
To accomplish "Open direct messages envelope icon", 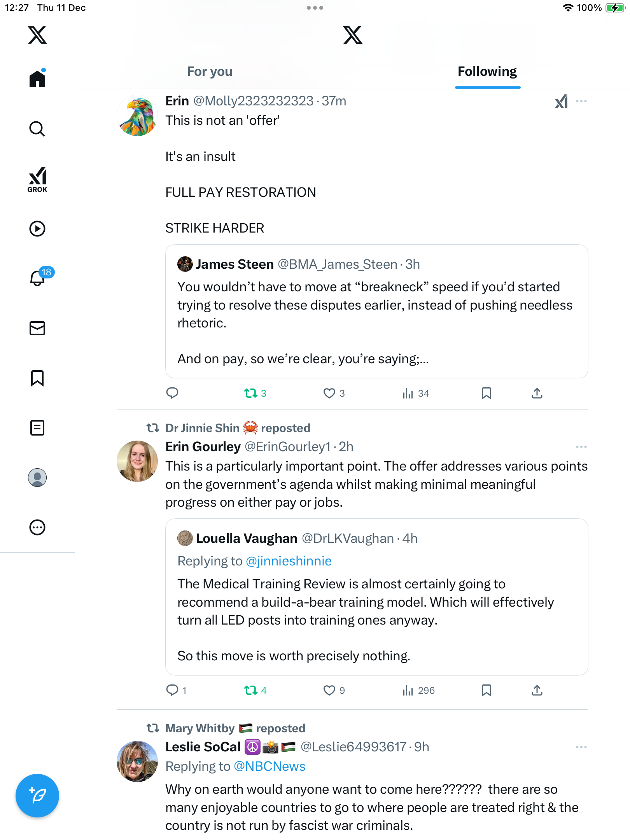I will (37, 328).
